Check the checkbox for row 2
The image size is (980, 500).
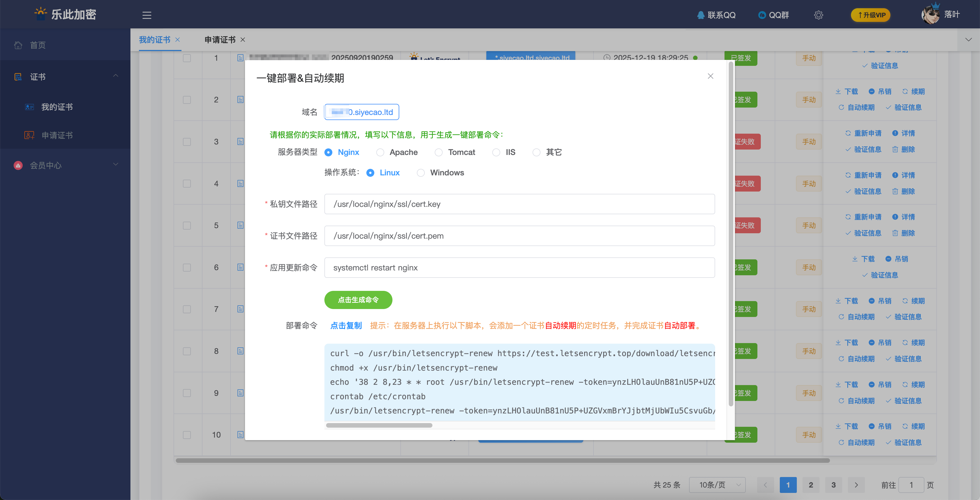[187, 100]
